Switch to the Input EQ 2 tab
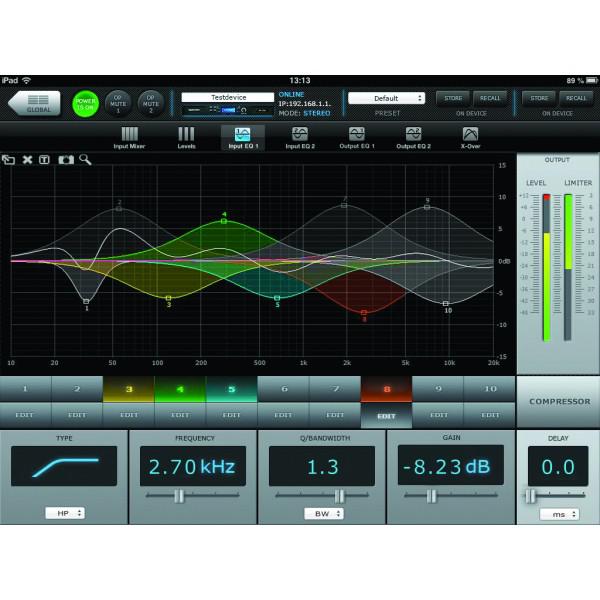This screenshot has width=600, height=600. [300, 138]
